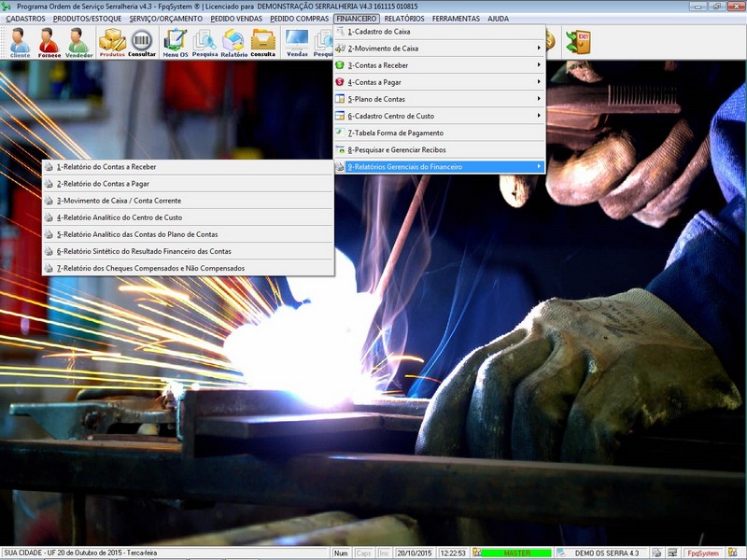Open the CADASTROS menu
Viewport: 747px width, 560px height.
coord(25,19)
